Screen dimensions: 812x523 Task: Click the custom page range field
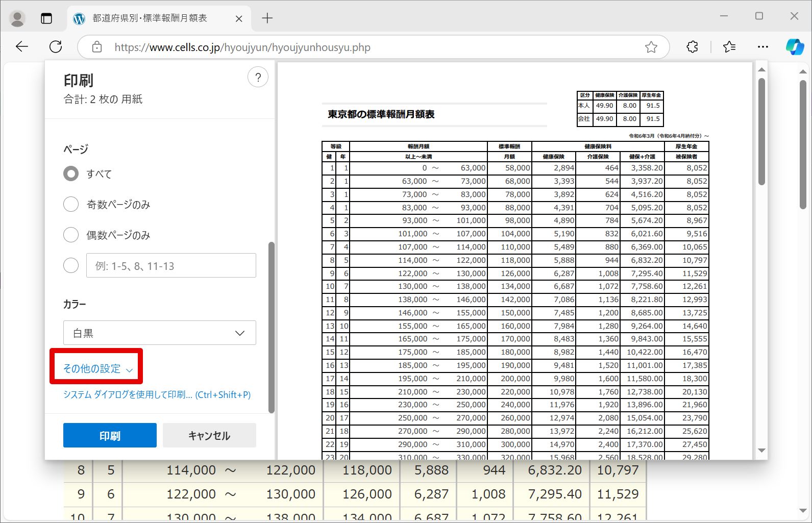pyautogui.click(x=171, y=265)
